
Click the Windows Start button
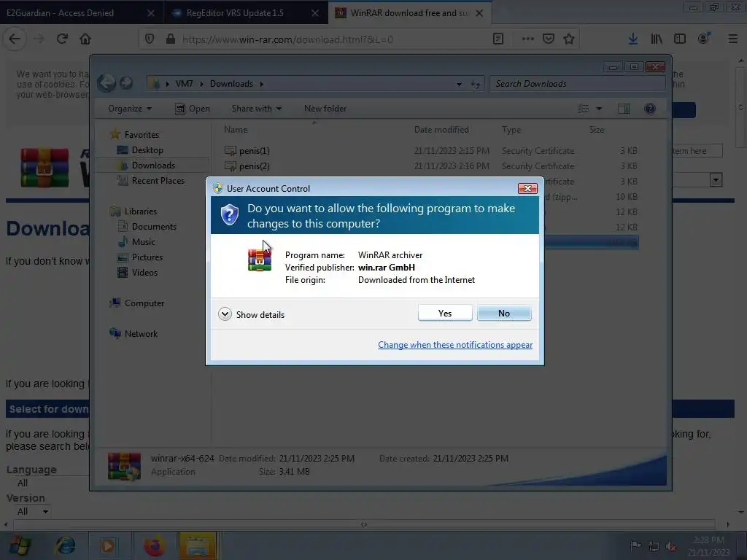tap(19, 545)
